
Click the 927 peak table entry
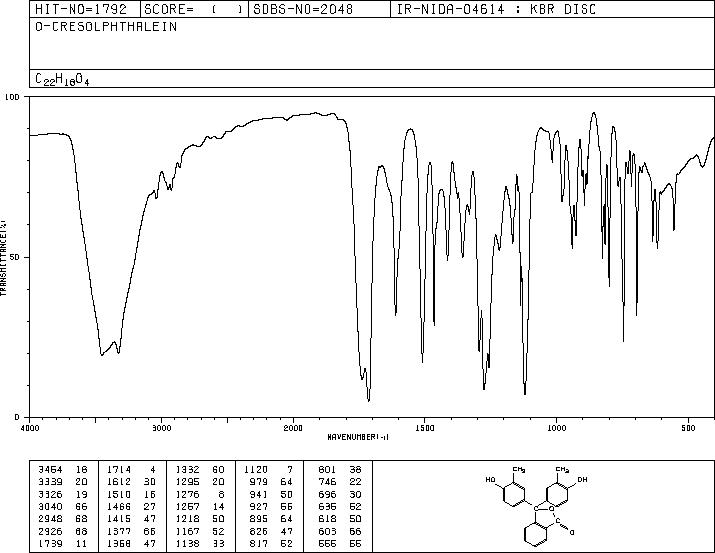click(259, 506)
